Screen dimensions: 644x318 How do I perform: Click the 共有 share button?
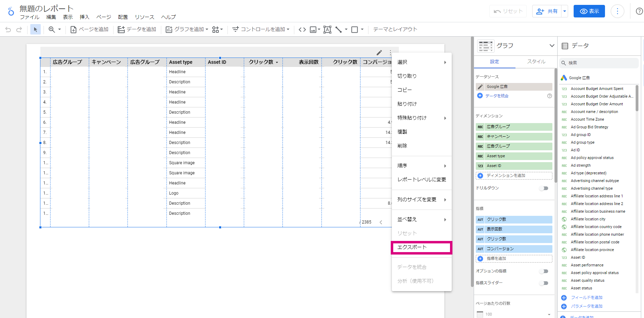click(547, 11)
